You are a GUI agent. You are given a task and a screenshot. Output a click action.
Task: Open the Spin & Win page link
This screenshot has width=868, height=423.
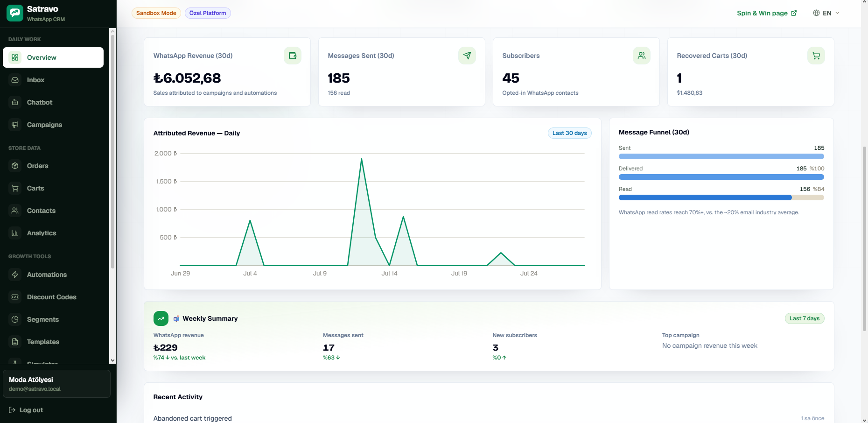click(767, 13)
